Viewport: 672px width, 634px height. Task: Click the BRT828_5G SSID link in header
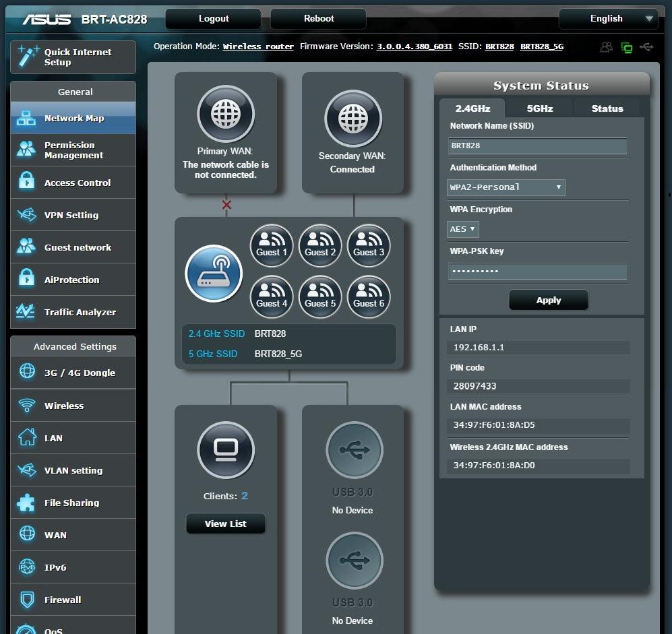(x=542, y=46)
